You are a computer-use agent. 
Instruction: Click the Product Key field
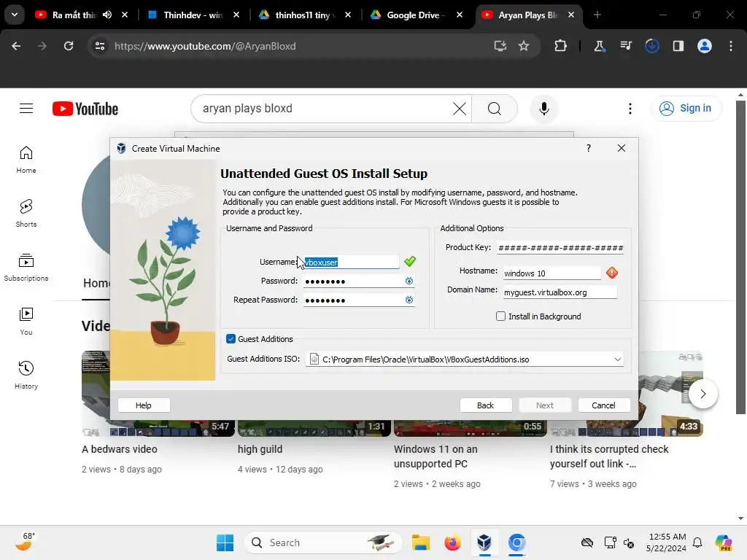pyautogui.click(x=560, y=248)
